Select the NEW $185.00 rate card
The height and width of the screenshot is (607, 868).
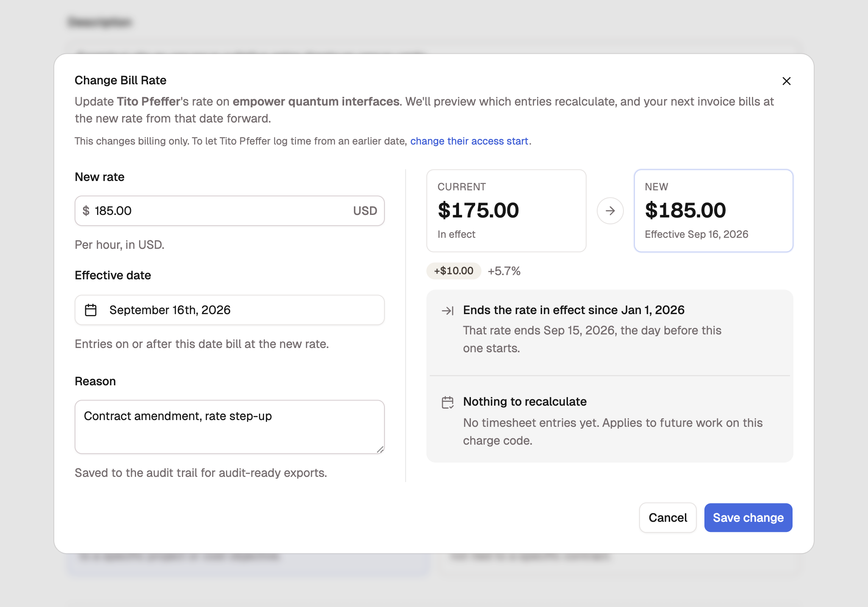(x=713, y=211)
